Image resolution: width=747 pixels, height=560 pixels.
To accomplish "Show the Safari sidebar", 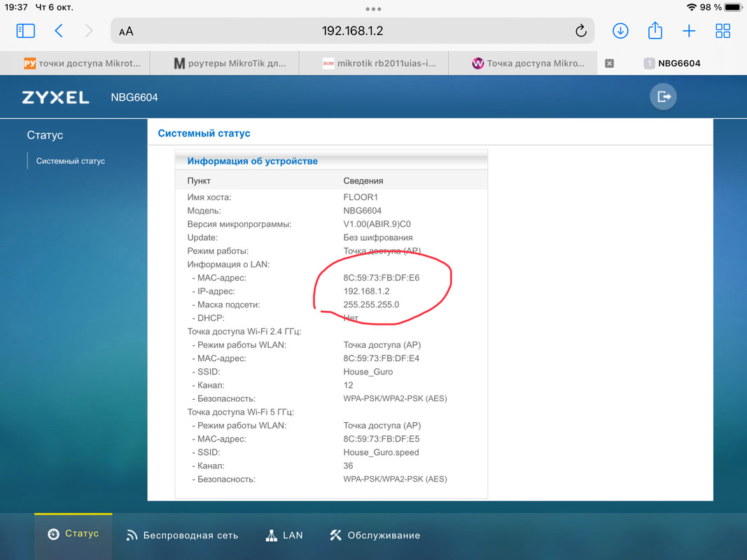I will pos(26,31).
